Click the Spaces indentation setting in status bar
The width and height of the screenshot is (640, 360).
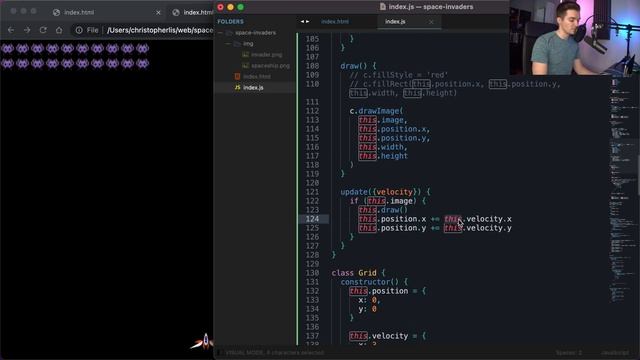569,353
